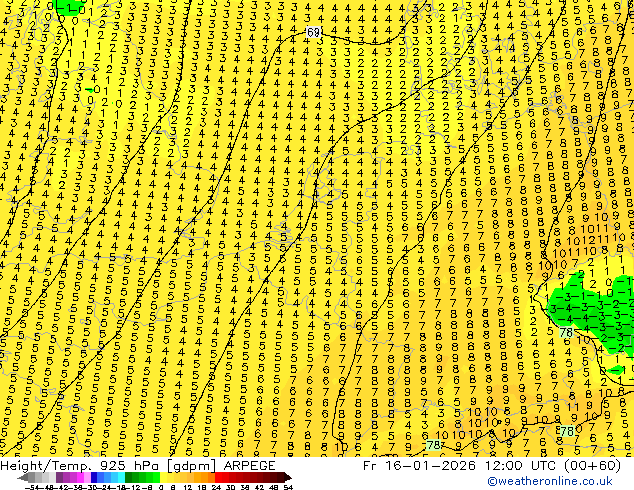
Task: Click the yellow 0 degree legend swatch
Action: coord(164,477)
